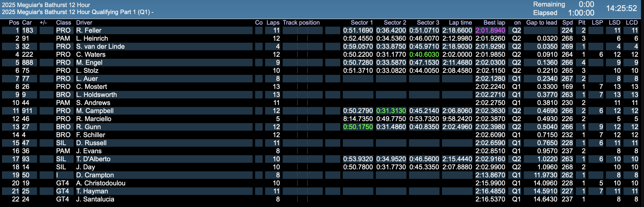Click R. Gunn's green Sector 1 time

[358, 127]
